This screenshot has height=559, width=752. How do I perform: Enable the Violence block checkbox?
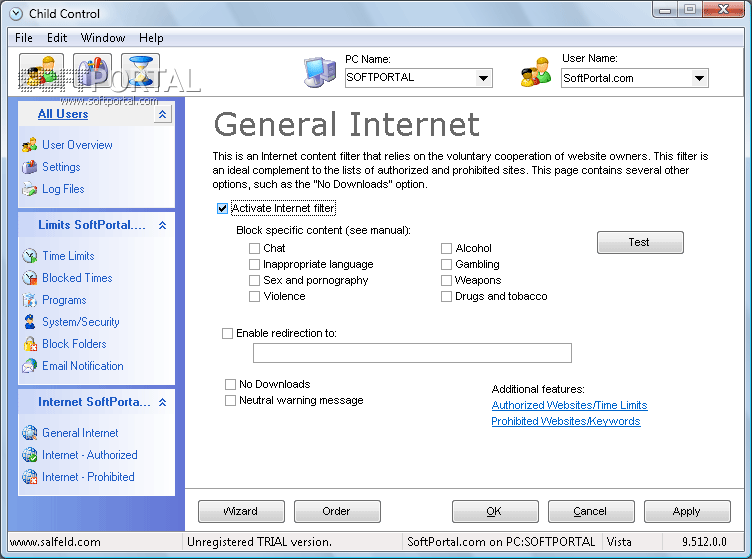[254, 296]
